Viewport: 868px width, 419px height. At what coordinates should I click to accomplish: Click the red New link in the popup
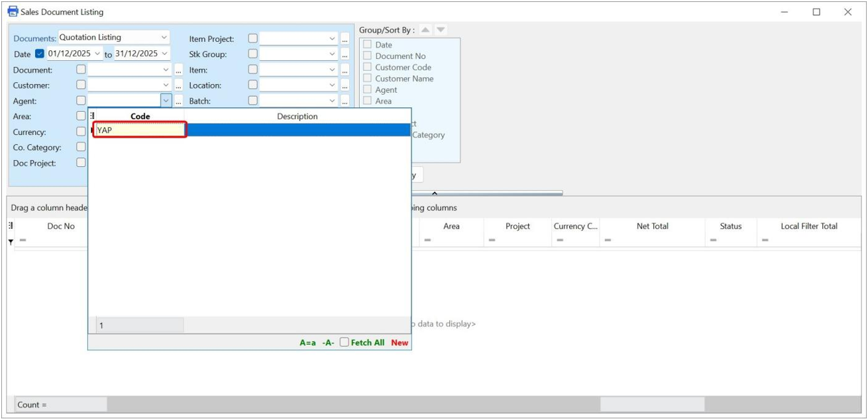(x=400, y=343)
